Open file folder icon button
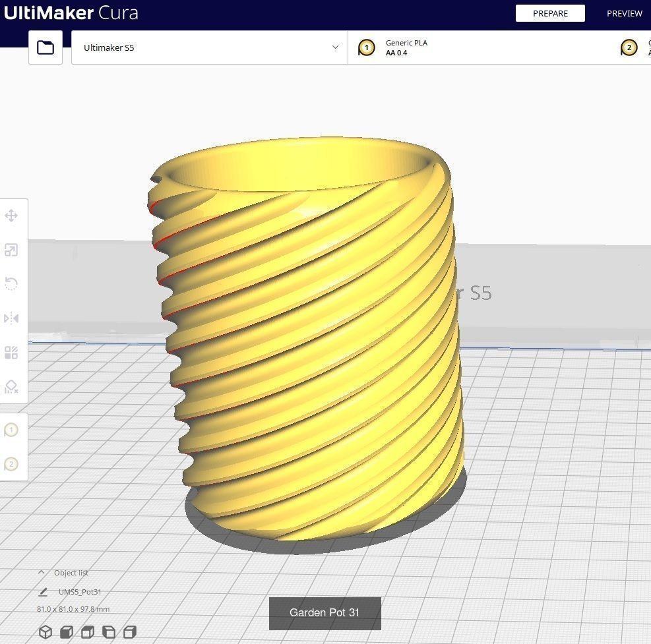651x644 pixels. pos(46,47)
